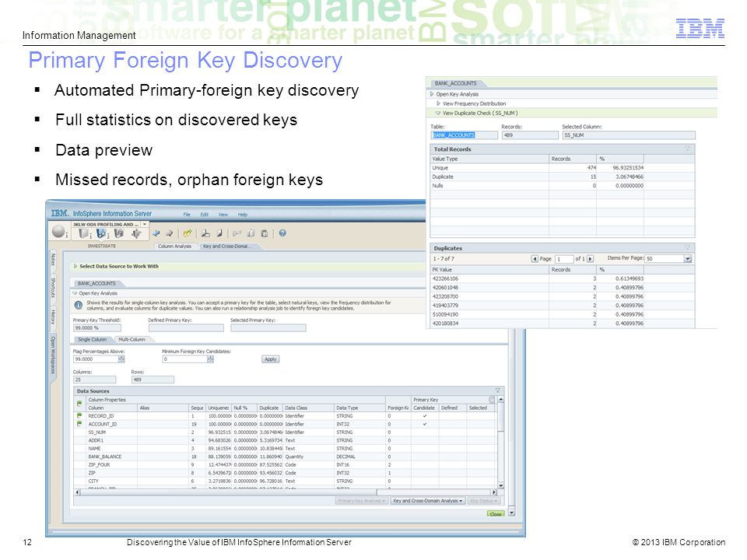Go to previous page in Duplicates pager
Viewport: 747px width, 560px height.
pyautogui.click(x=535, y=258)
